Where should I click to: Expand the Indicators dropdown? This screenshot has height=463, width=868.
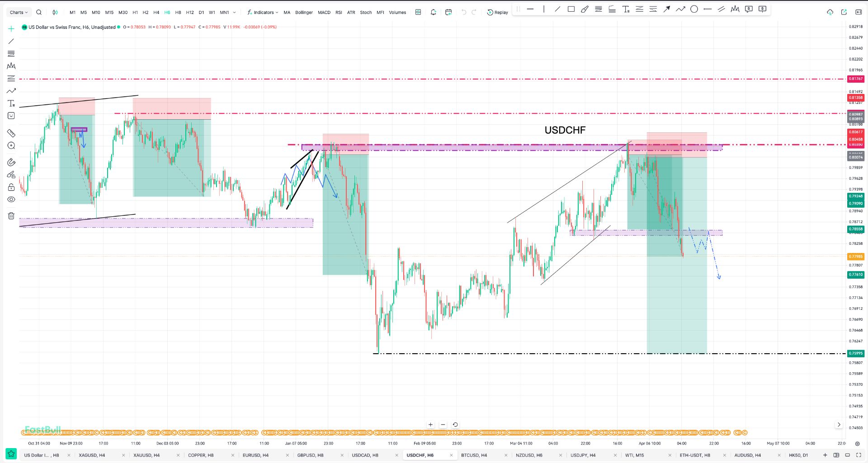(x=263, y=12)
